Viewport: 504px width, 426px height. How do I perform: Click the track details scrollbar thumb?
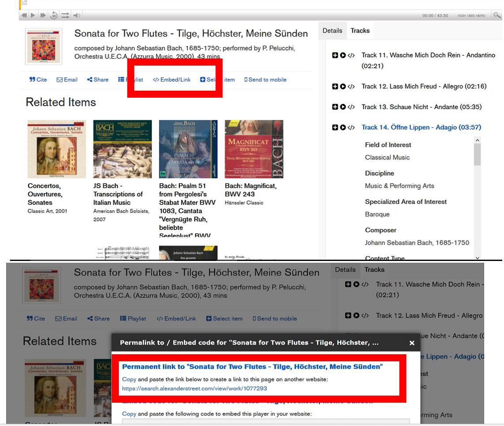[x=477, y=154]
